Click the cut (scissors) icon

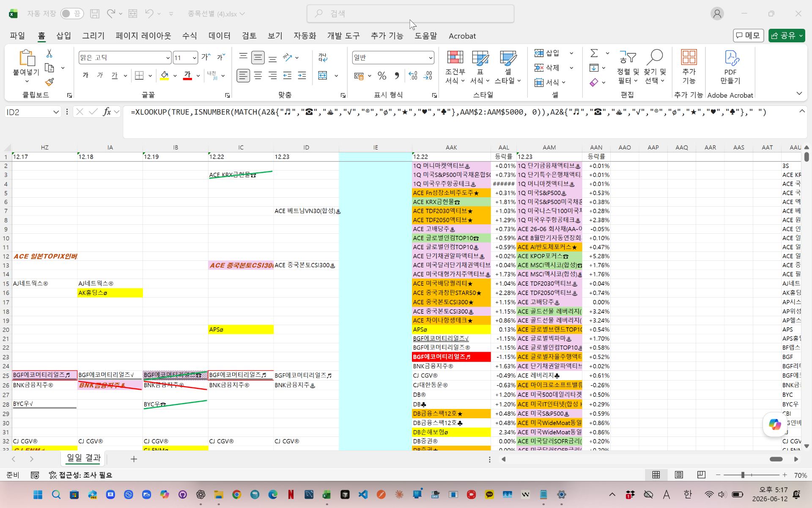coord(49,54)
